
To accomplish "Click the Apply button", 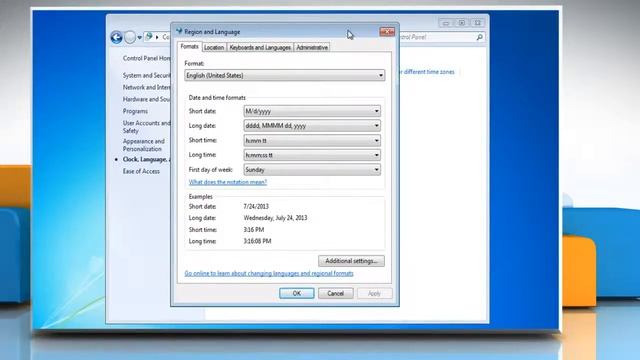I will point(374,293).
